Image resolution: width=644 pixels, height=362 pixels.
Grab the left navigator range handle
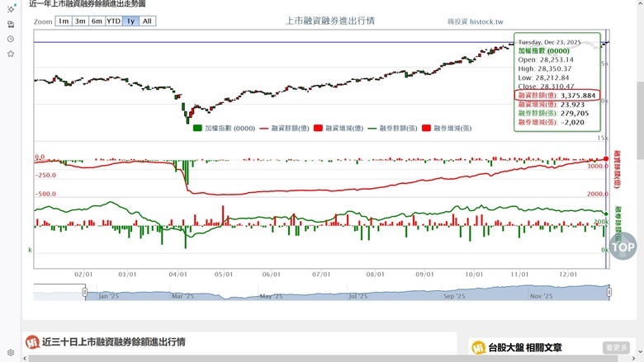pos(84,292)
